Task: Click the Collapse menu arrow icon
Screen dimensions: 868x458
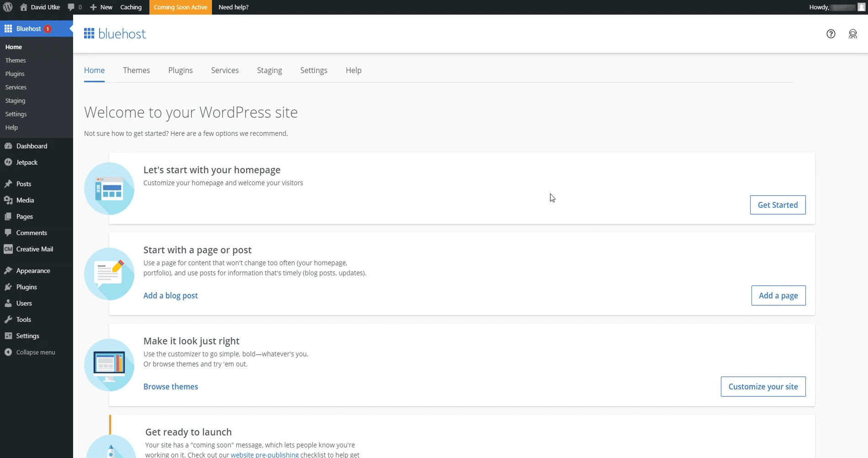Action: pos(8,352)
